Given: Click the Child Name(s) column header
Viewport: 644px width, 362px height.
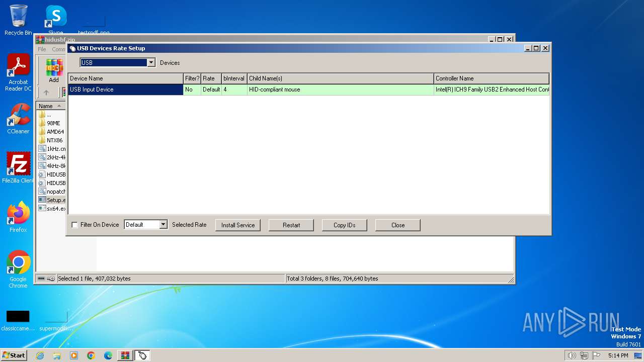Looking at the screenshot, I should click(341, 78).
